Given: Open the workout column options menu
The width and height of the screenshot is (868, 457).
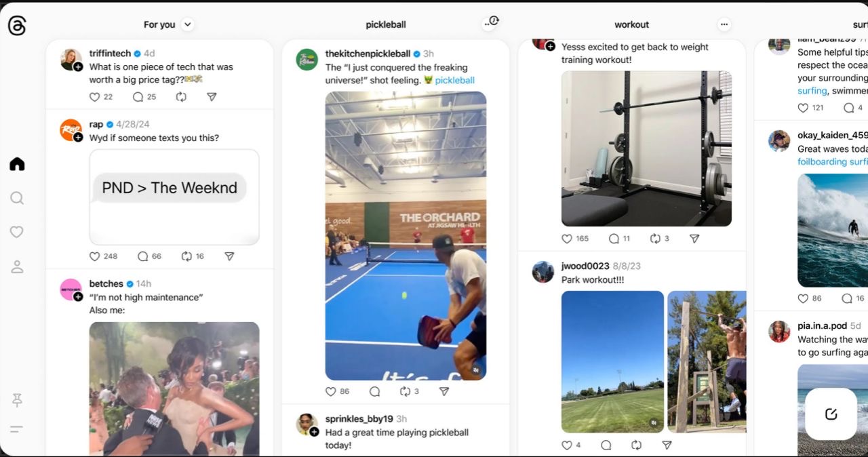Looking at the screenshot, I should [x=724, y=24].
